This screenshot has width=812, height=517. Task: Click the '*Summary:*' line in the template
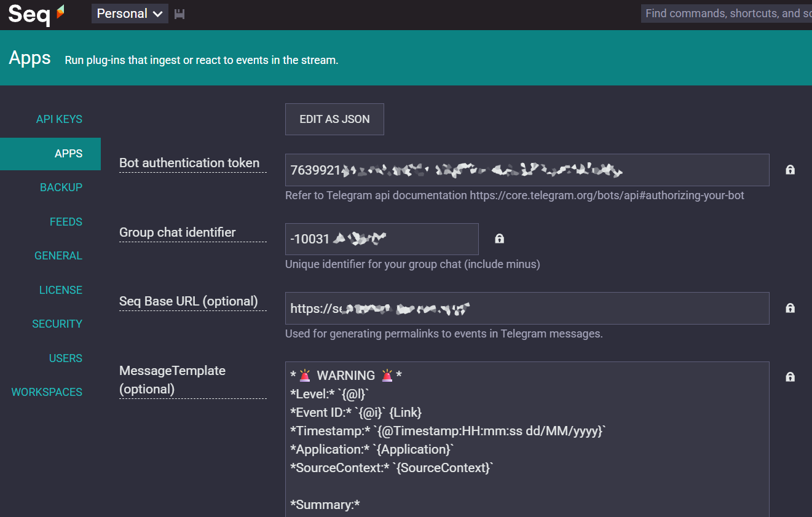[325, 505]
